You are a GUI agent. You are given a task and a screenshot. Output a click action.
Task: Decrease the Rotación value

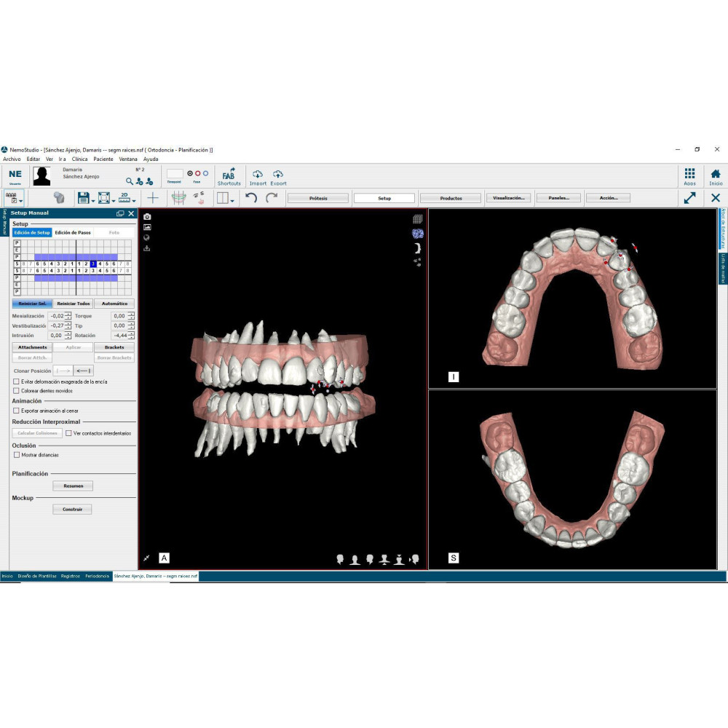(131, 338)
